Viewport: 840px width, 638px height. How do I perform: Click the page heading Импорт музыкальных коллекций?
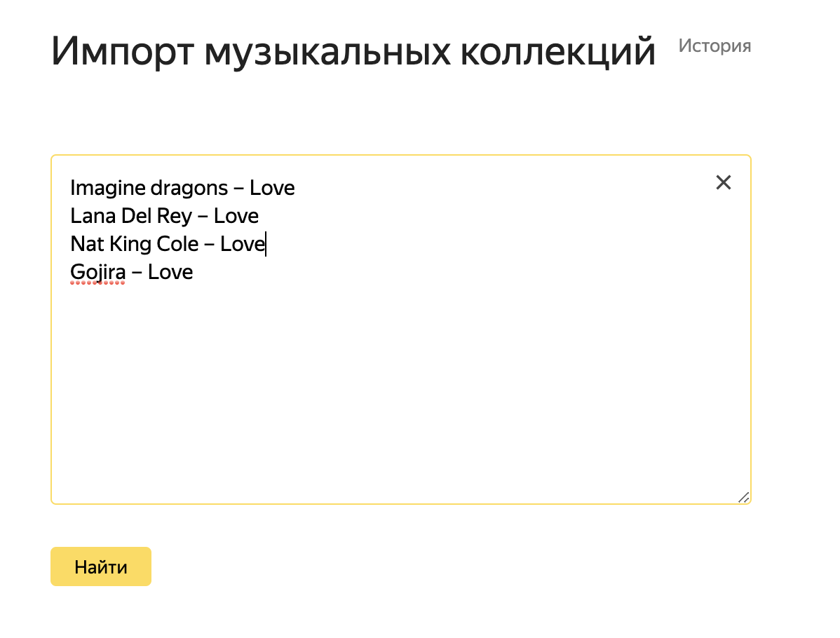pyautogui.click(x=353, y=52)
